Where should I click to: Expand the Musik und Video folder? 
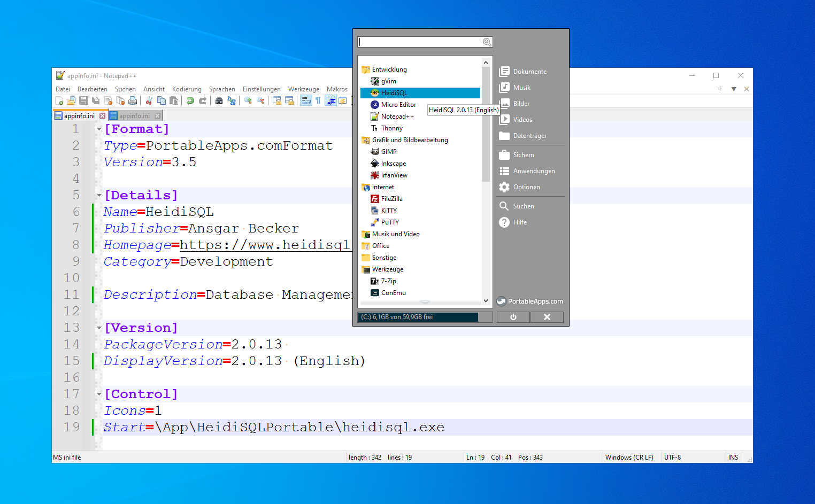(396, 234)
